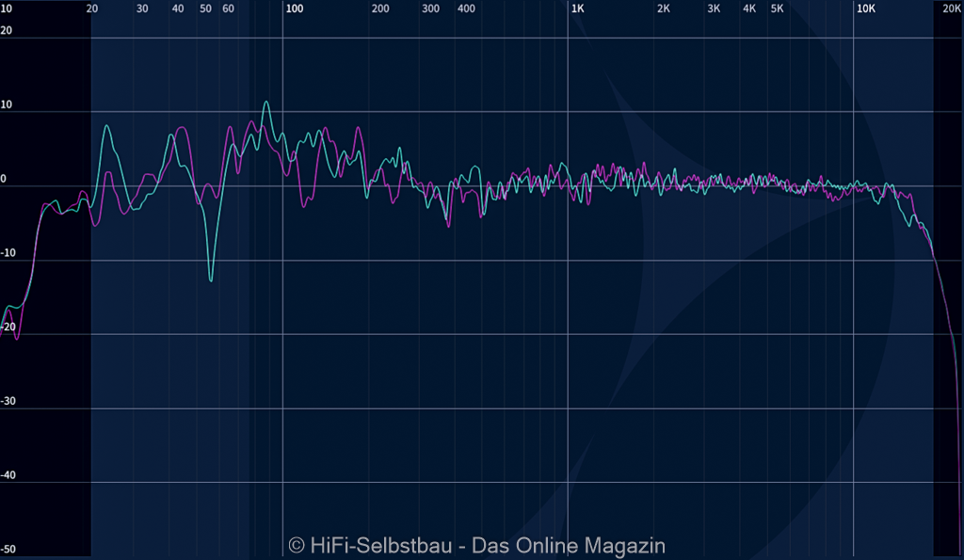
Task: Select the 2K frequency axis label
Action: coord(664,8)
